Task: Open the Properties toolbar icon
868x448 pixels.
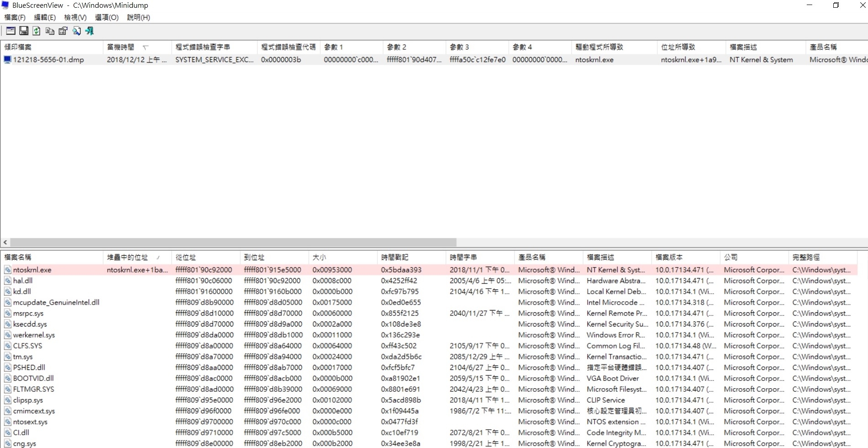Action: (63, 31)
